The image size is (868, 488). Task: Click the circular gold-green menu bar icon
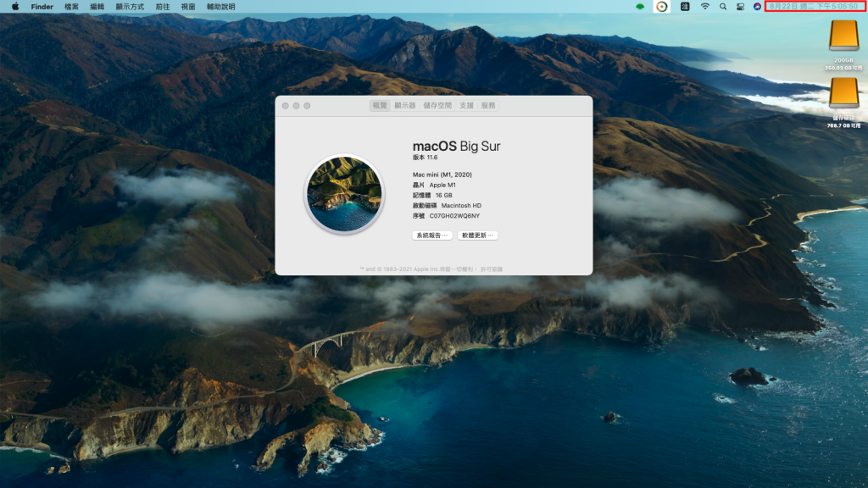coord(661,7)
